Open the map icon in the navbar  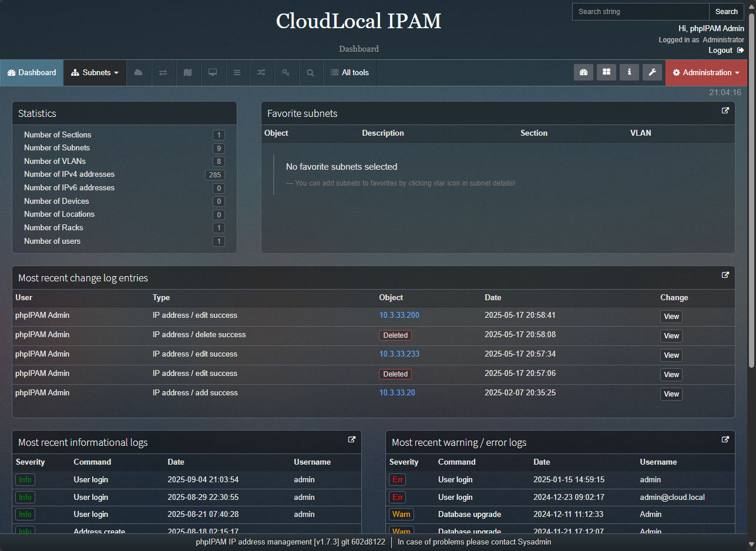click(188, 72)
